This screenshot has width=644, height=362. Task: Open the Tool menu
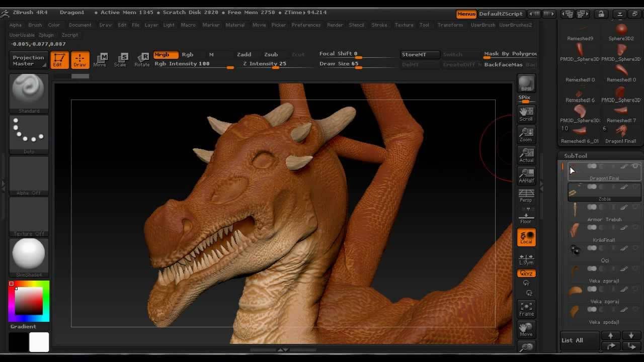[424, 25]
